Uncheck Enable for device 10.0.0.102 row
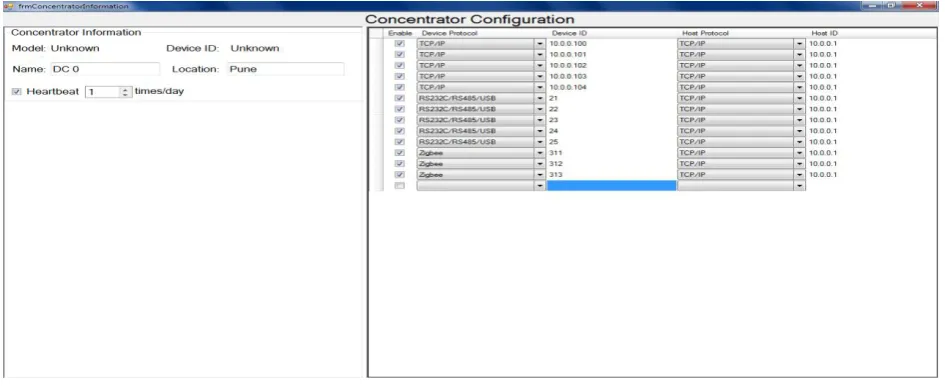Image resolution: width=945 pixels, height=390 pixels. tap(399, 66)
